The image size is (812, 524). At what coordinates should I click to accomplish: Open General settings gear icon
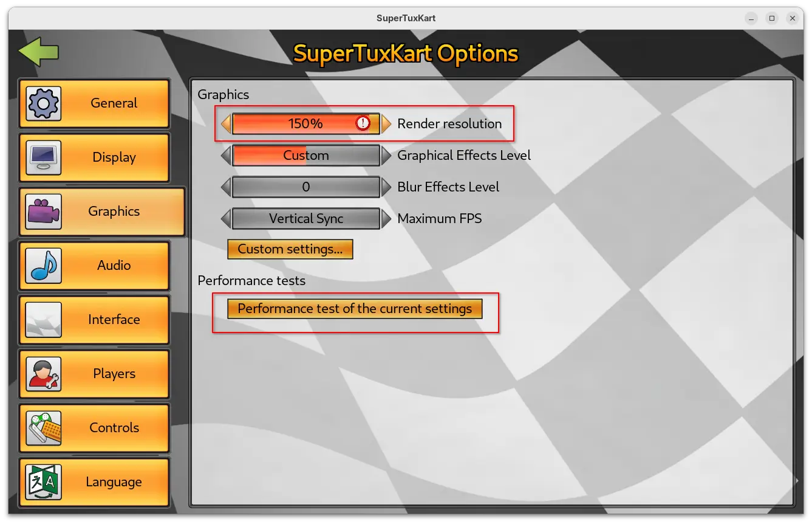click(43, 103)
